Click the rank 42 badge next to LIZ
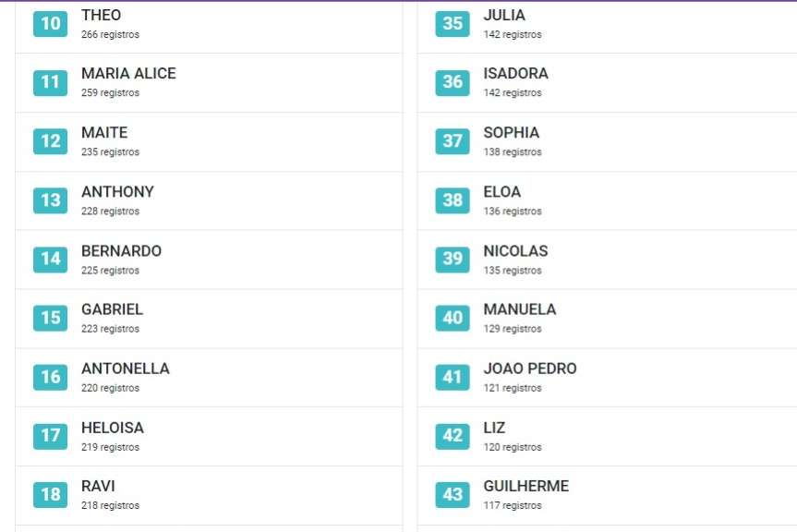The image size is (797, 532). tap(453, 435)
